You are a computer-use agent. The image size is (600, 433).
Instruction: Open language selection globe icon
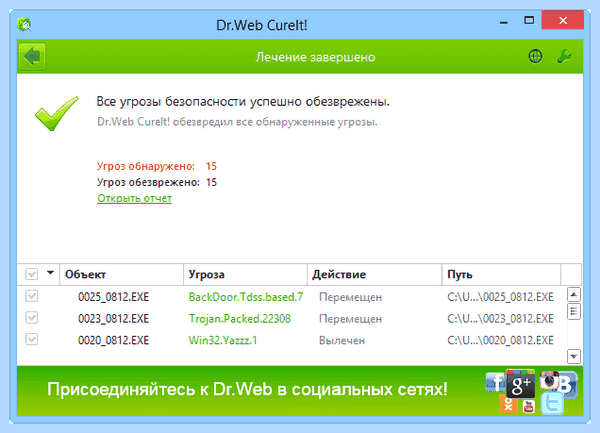(535, 56)
